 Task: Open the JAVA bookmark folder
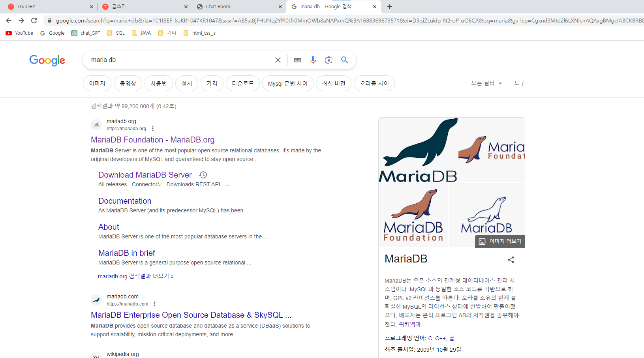point(141,33)
